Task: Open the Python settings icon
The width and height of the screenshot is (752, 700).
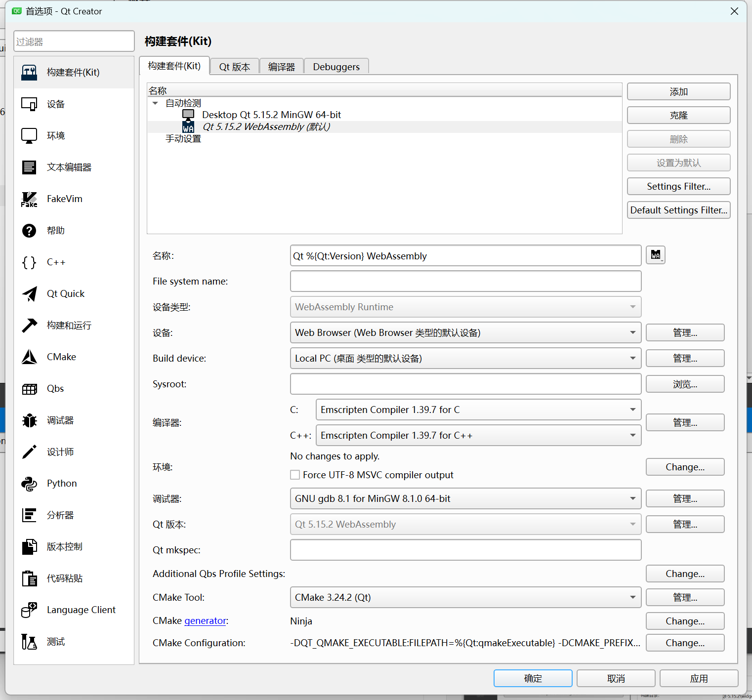Action: [29, 484]
